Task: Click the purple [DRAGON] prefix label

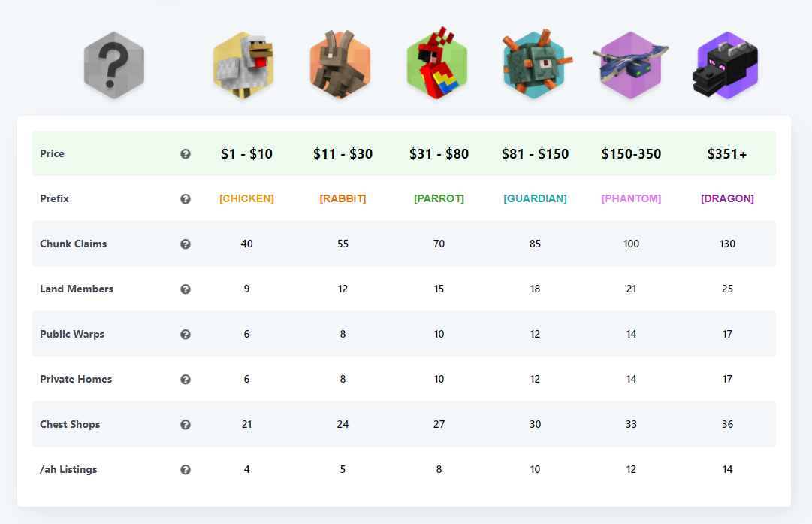Action: tap(727, 199)
